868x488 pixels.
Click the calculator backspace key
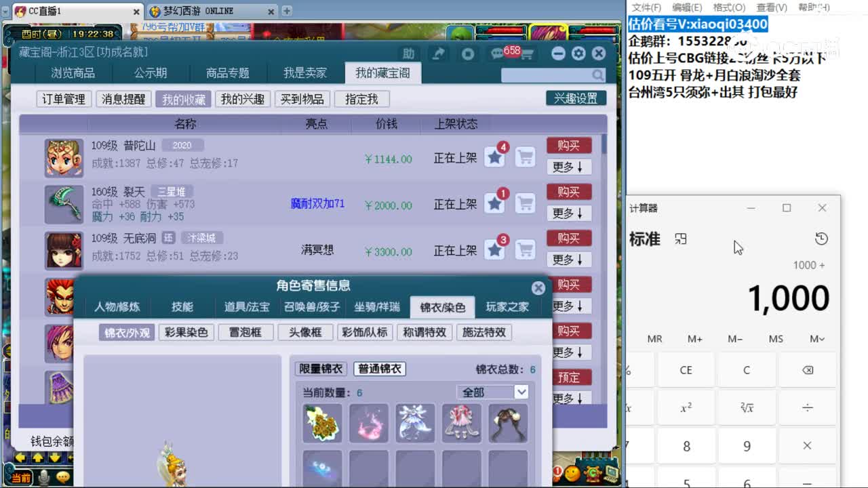[x=807, y=370]
